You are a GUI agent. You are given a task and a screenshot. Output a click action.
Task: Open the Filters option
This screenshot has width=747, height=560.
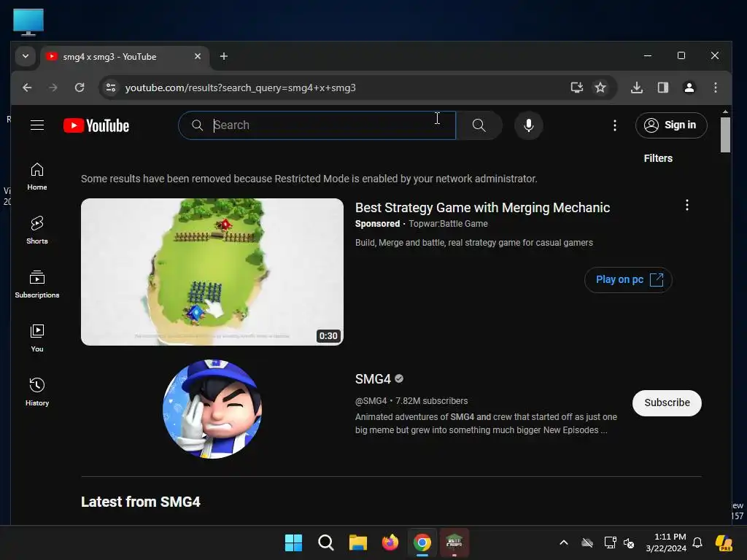pyautogui.click(x=658, y=158)
